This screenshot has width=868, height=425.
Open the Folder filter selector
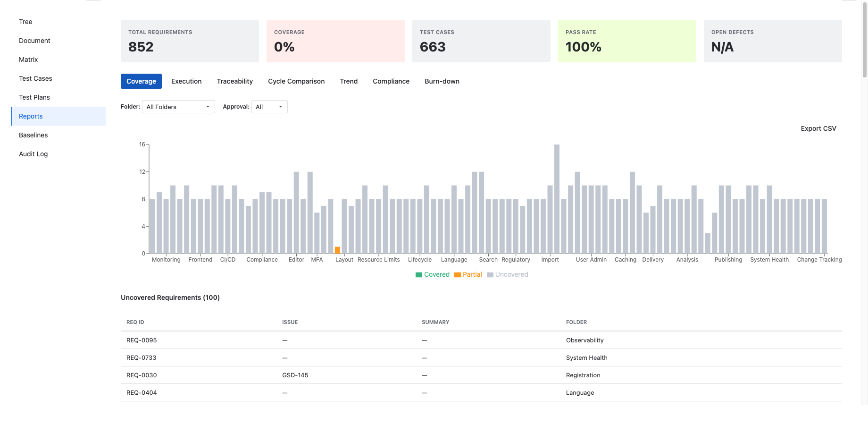click(x=178, y=107)
